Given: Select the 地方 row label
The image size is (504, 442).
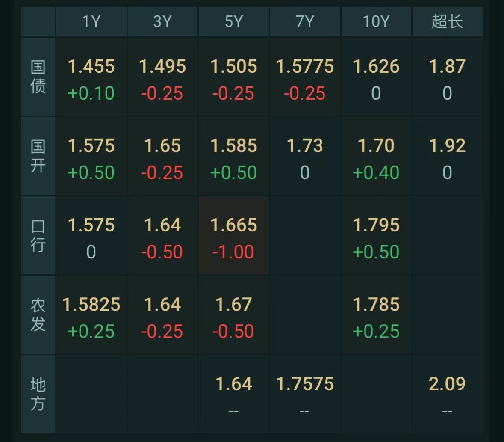Looking at the screenshot, I should point(38,394).
